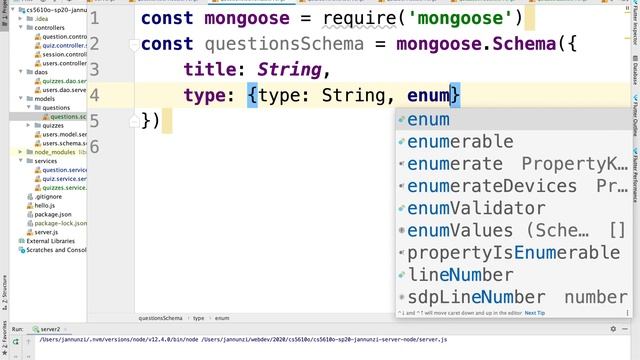Image resolution: width=640 pixels, height=360 pixels.
Task: Pick enumValidator completion item
Action: click(513, 208)
